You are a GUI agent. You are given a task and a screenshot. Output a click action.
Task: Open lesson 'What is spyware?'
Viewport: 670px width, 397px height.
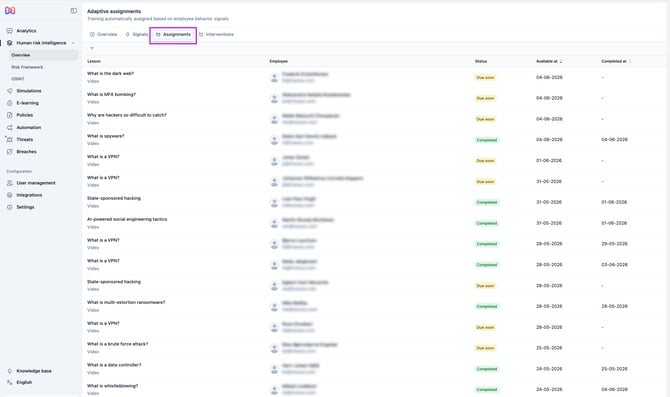(x=106, y=136)
